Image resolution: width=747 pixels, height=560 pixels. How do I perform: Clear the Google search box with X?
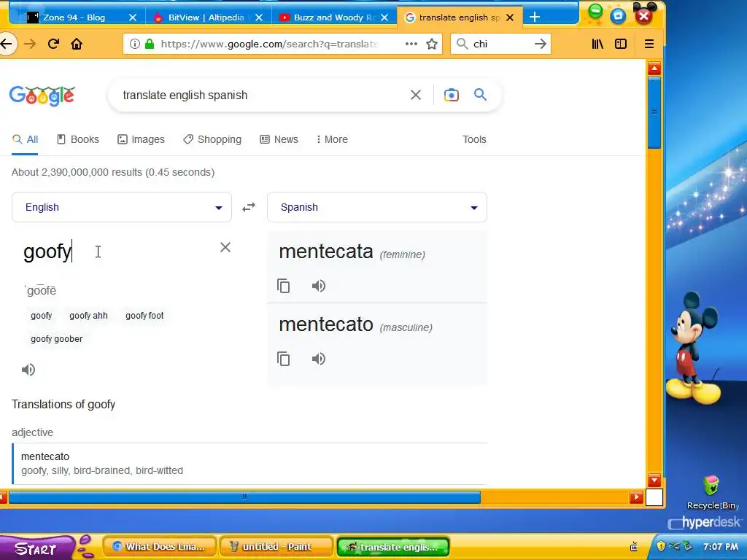click(x=415, y=96)
